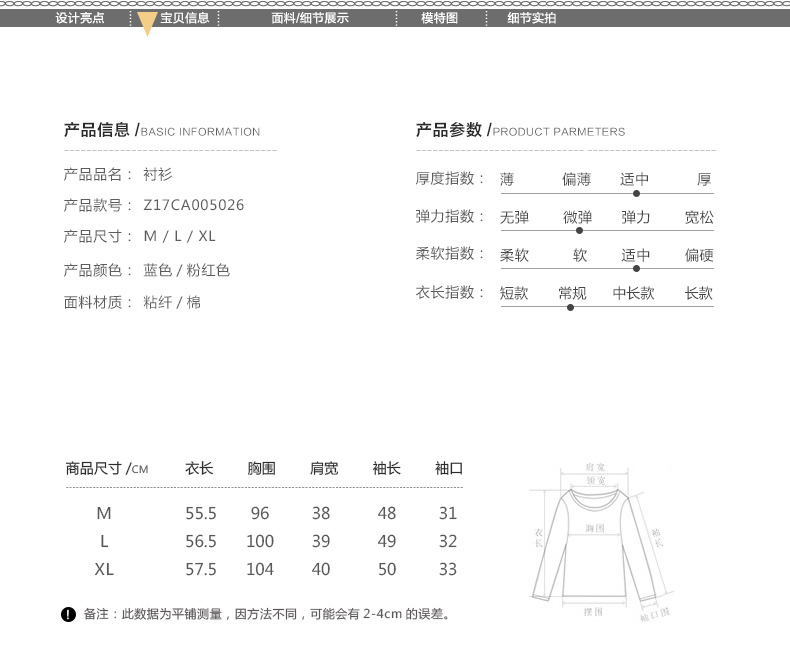This screenshot has height=656, width=790.
Task: Select the 宝贝信息 tab
Action: tap(185, 18)
